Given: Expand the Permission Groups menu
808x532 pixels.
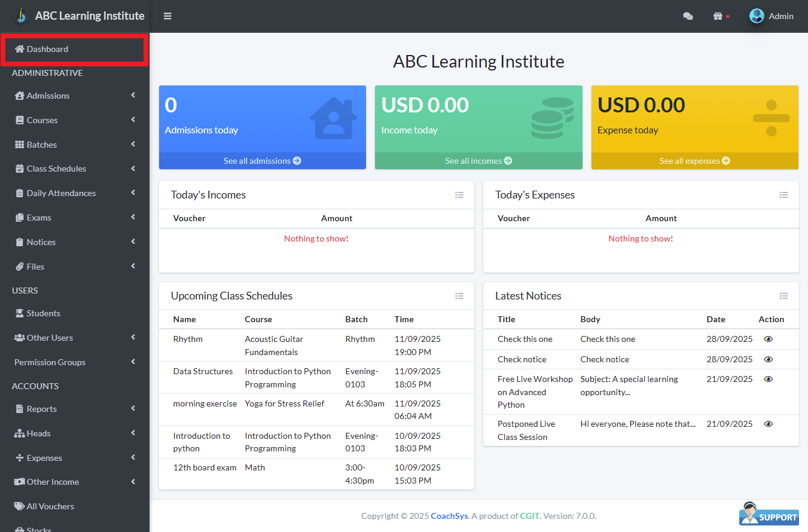Looking at the screenshot, I should (x=75, y=362).
